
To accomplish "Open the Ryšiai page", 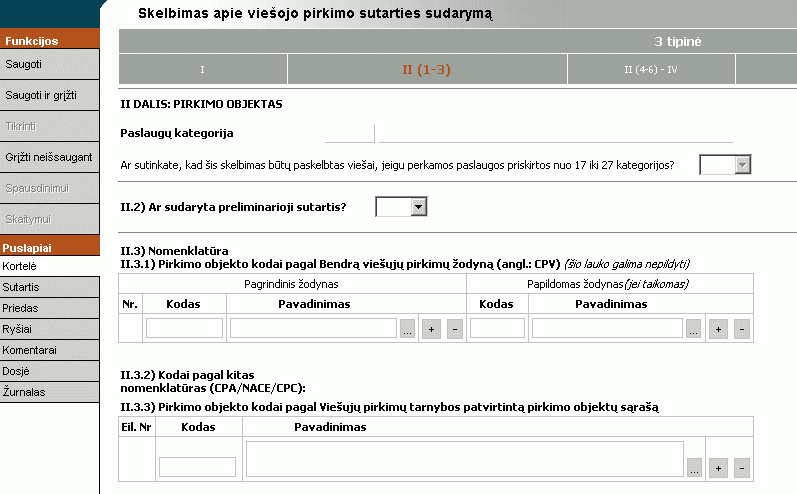I will point(49,329).
